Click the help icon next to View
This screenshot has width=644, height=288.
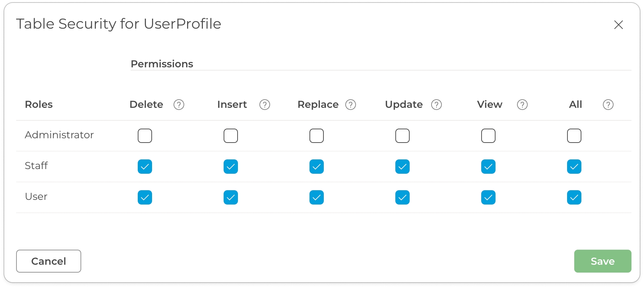click(522, 105)
